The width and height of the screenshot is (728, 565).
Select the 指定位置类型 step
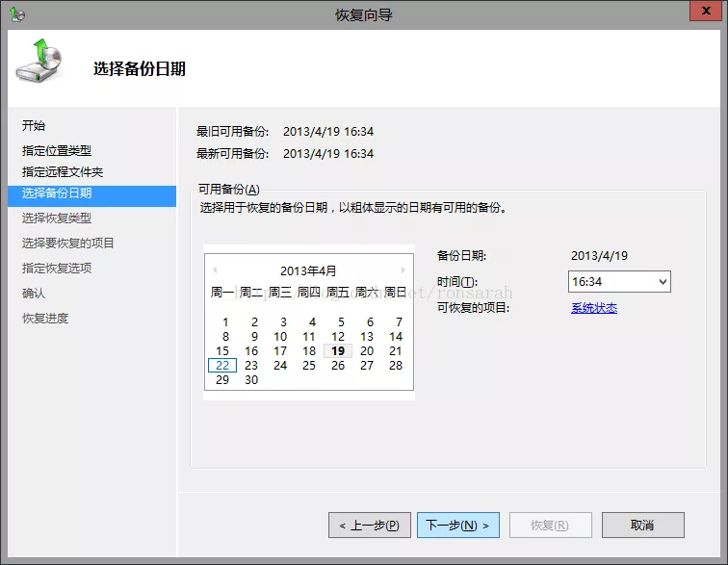(57, 151)
